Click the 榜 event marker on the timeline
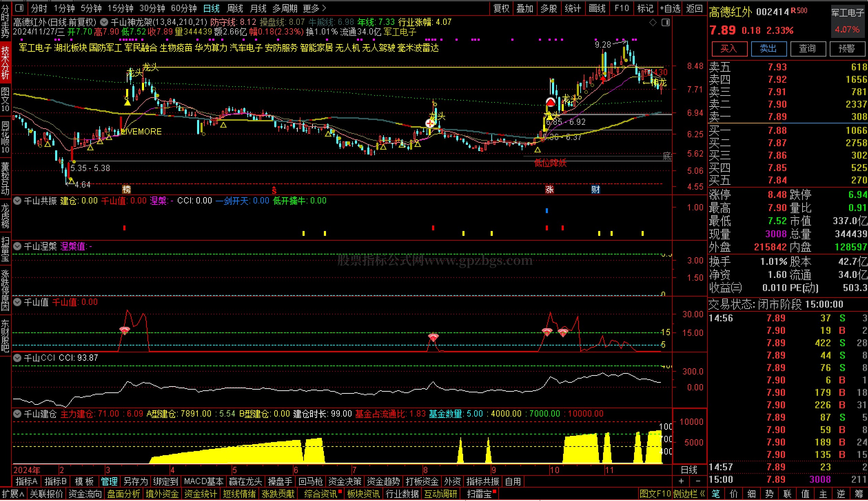The height and width of the screenshot is (501, 868). pos(126,189)
